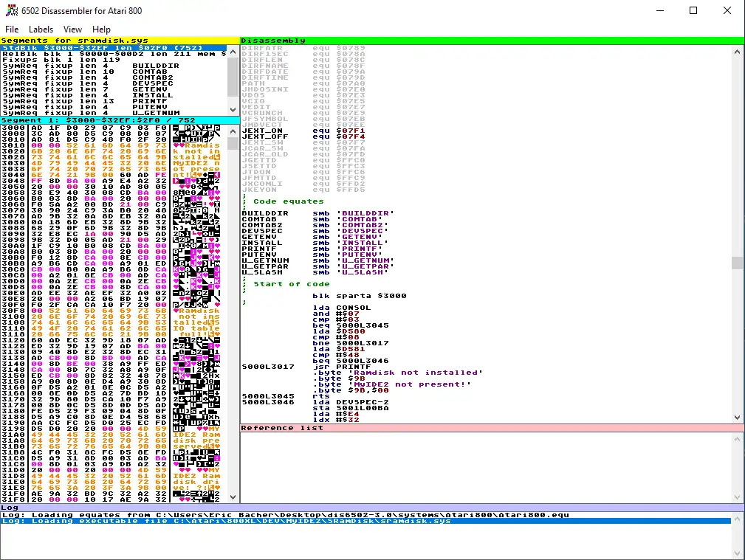
Task: Open the View menu
Action: (x=72, y=30)
